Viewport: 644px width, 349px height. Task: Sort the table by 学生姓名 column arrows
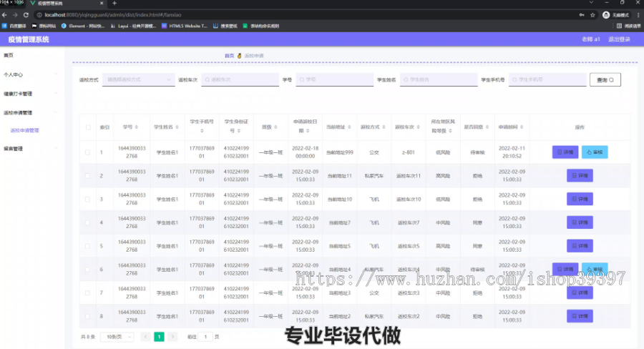[x=177, y=127]
